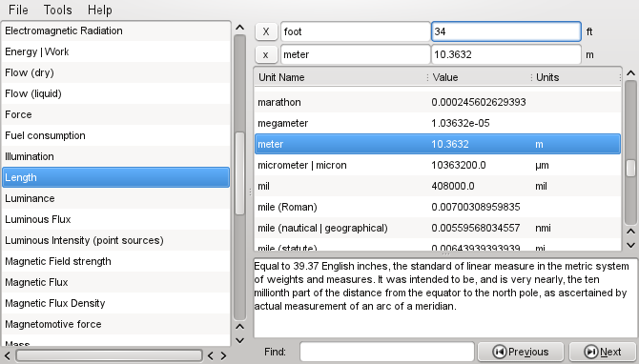This screenshot has height=364, width=639.
Task: Click the foot unit name field
Action: click(356, 31)
